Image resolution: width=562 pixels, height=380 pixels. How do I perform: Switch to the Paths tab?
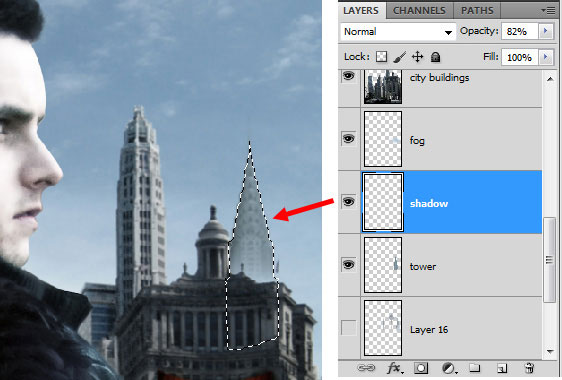(477, 10)
